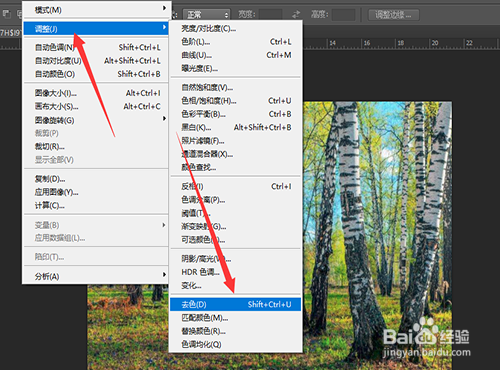Open the 模式(M) submenu
This screenshot has height=370, width=500.
[x=96, y=10]
